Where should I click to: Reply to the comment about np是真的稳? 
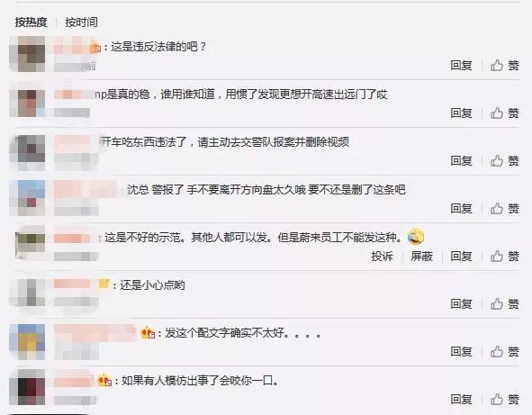point(462,113)
